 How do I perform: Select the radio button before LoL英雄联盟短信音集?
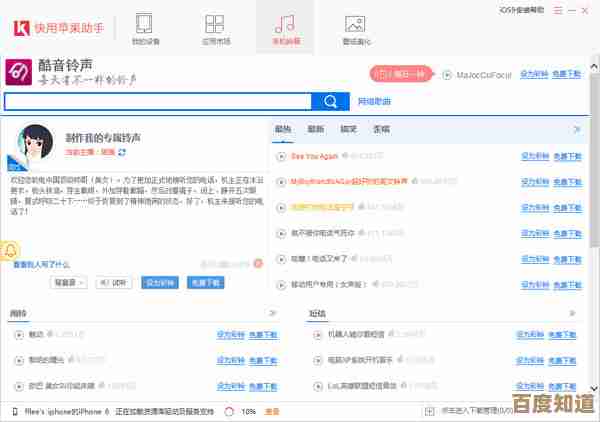(318, 385)
